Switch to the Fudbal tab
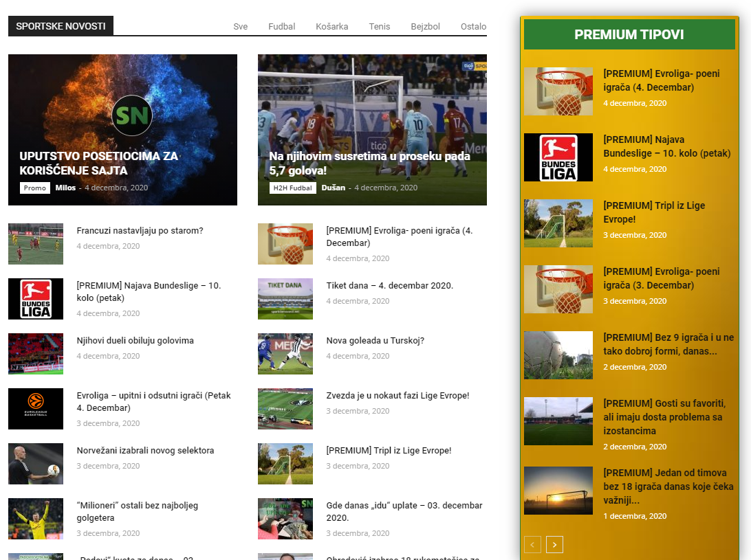Viewport: 751px width, 560px height. [x=282, y=26]
